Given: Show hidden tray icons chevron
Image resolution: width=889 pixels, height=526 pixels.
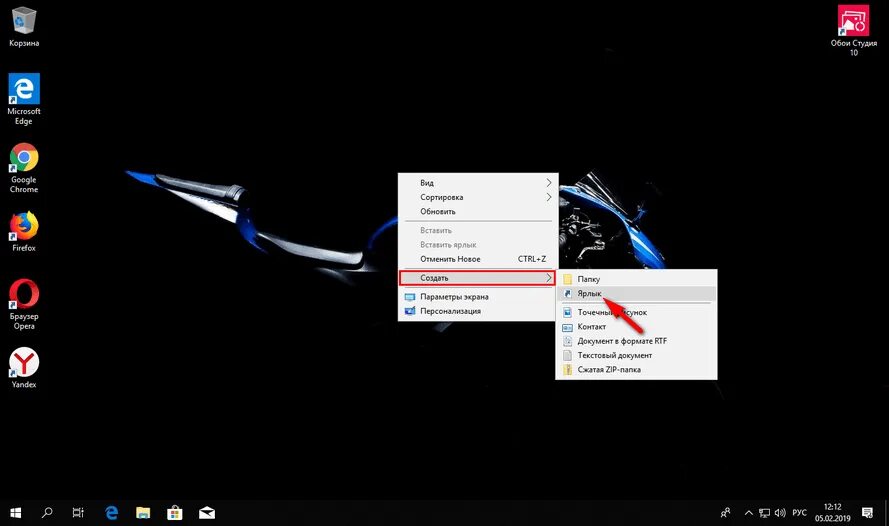Looking at the screenshot, I should click(748, 512).
